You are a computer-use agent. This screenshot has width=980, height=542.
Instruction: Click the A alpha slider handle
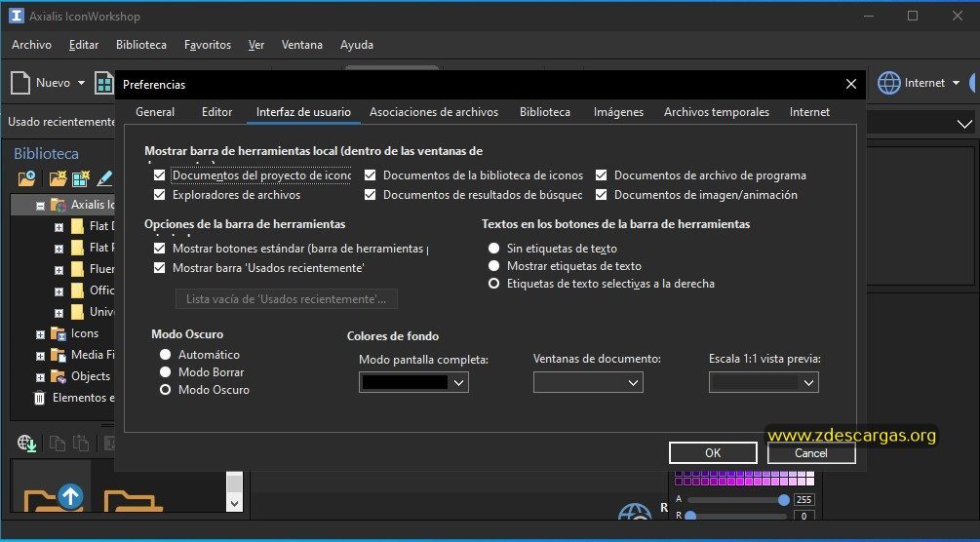click(x=784, y=499)
